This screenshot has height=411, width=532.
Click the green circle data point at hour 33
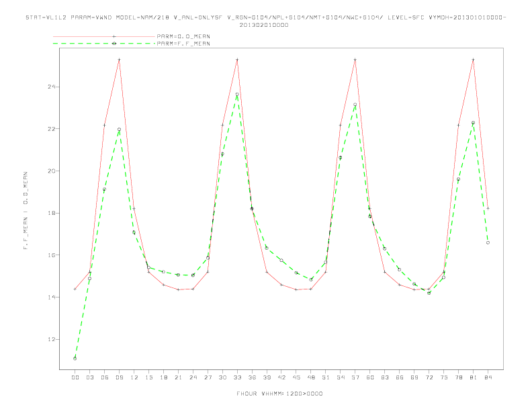(x=237, y=94)
